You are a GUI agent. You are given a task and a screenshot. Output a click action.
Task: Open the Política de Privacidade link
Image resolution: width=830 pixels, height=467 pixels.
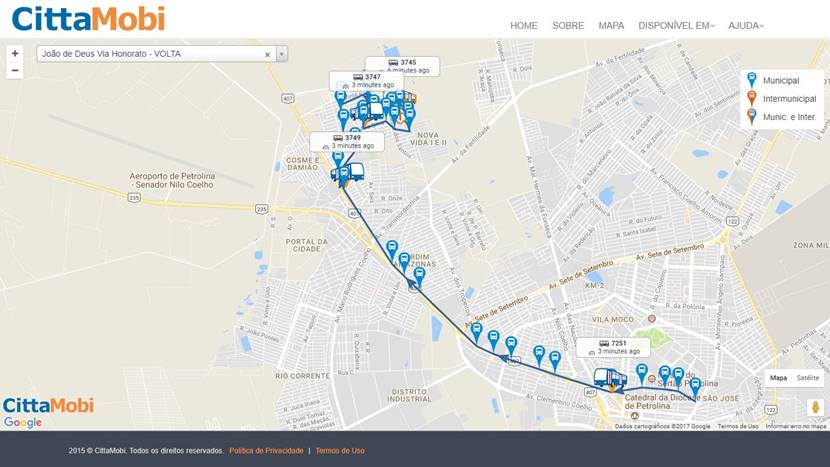point(266,451)
